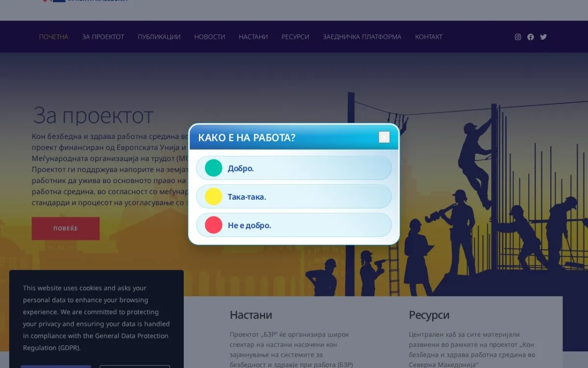Open the ЗА ПРОЕКТОТ menu item
588x368 pixels.
[103, 37]
